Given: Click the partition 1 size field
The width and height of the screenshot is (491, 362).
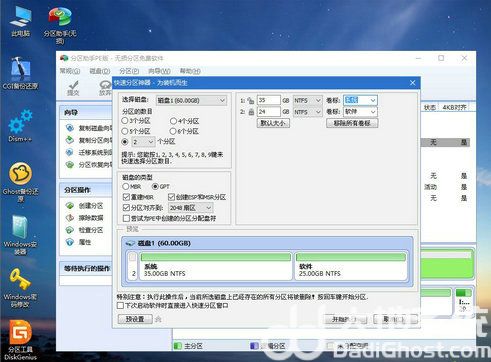Looking at the screenshot, I should click(269, 100).
